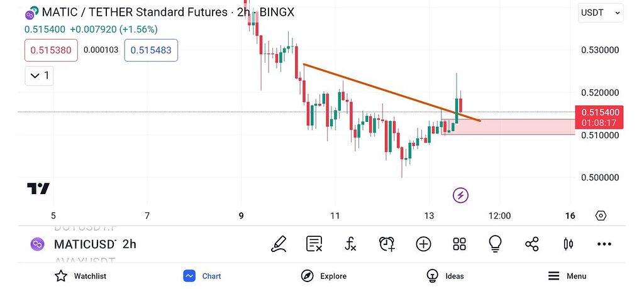Tap the plus circle add icon
Screen dimensions: 644x289
[423, 244]
